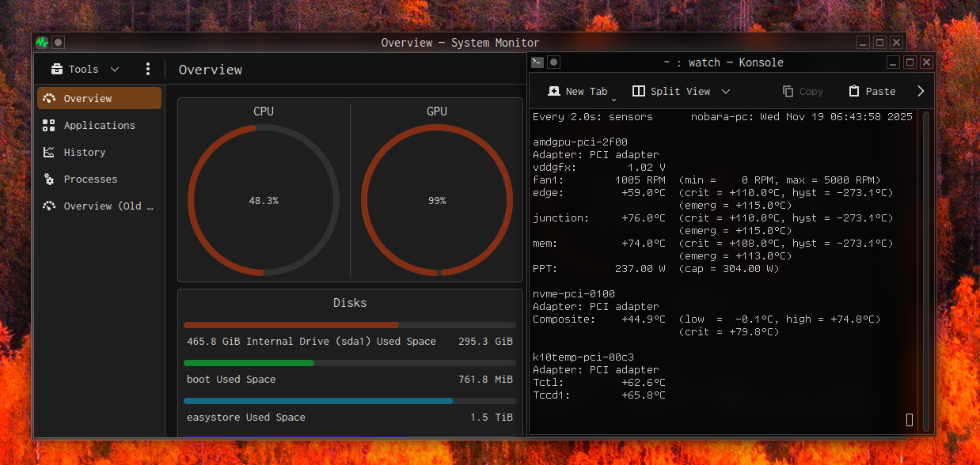This screenshot has width=980, height=465.
Task: Click the History chart icon in sidebar
Action: point(49,152)
